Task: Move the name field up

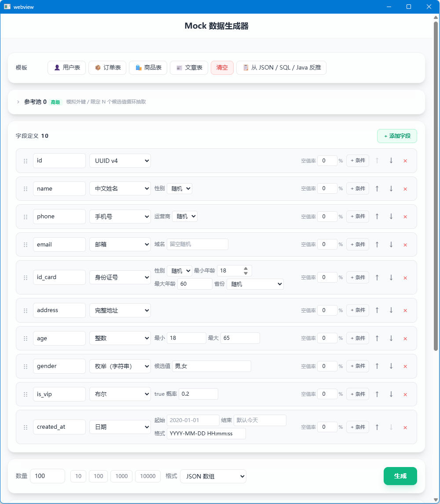Action: (x=377, y=189)
